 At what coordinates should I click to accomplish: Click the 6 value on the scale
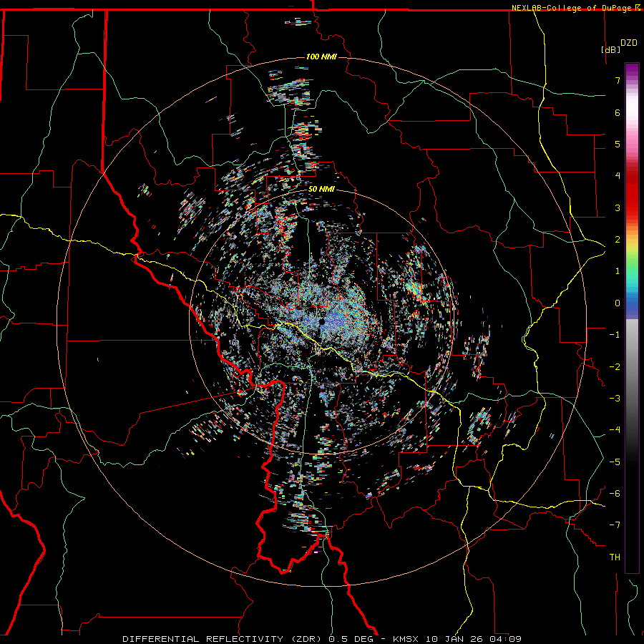pos(618,112)
